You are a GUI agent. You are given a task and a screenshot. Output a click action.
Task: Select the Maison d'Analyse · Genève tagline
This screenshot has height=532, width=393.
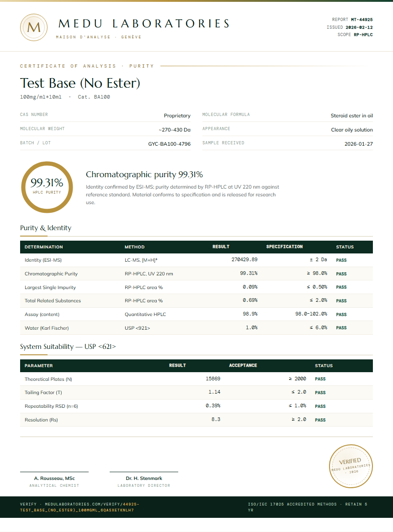click(99, 37)
